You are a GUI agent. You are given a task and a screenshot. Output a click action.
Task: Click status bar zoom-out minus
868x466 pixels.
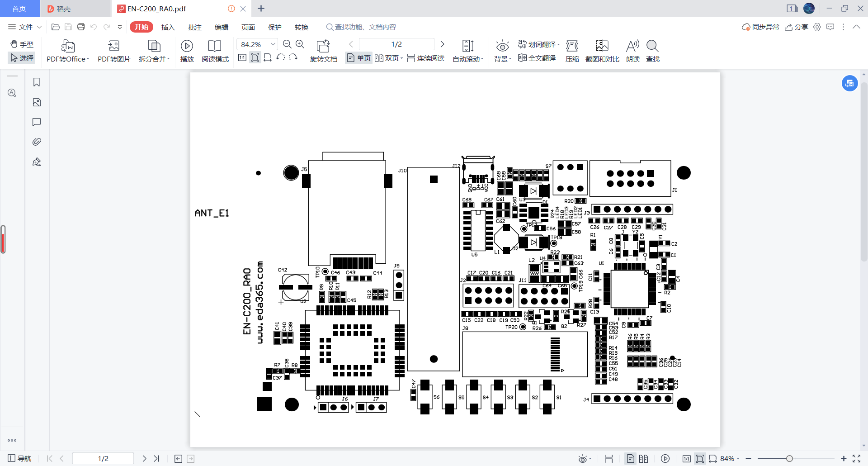click(749, 459)
